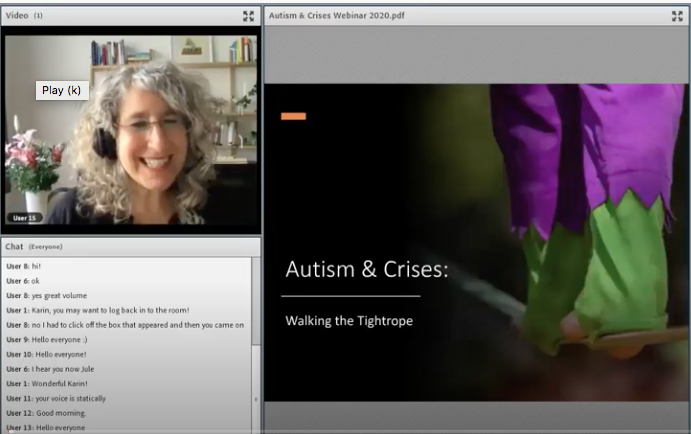Viewport: 691px width, 434px height.
Task: Select chat message 'User 12: Good morning.'
Action: click(x=46, y=413)
